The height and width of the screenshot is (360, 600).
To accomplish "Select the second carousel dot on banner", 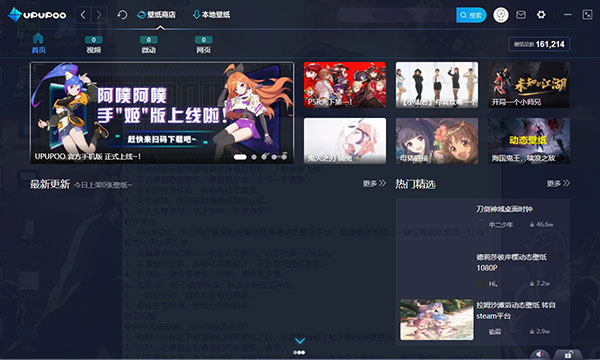I will click(x=254, y=157).
